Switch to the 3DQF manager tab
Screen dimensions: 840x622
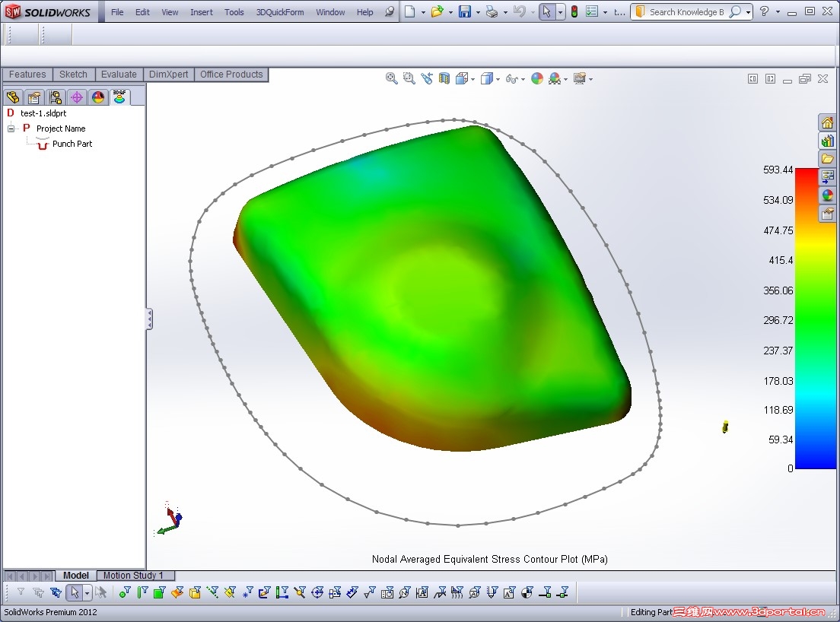tap(119, 97)
